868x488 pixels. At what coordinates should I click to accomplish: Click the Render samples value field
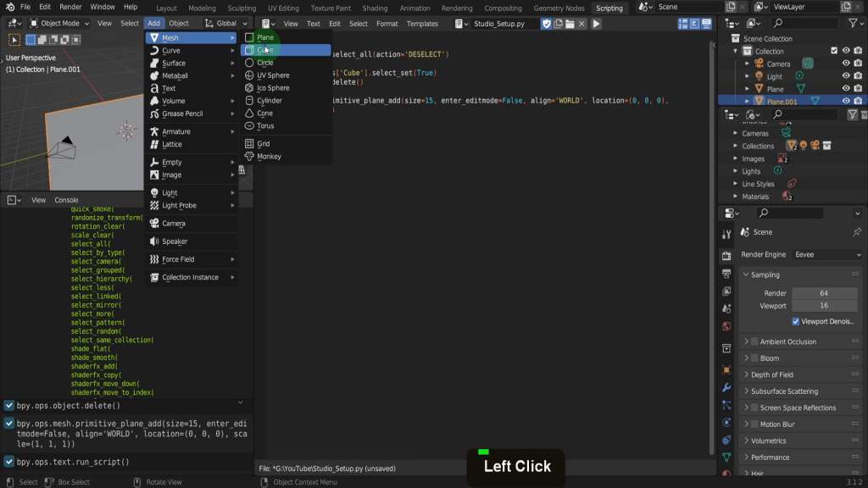click(823, 293)
